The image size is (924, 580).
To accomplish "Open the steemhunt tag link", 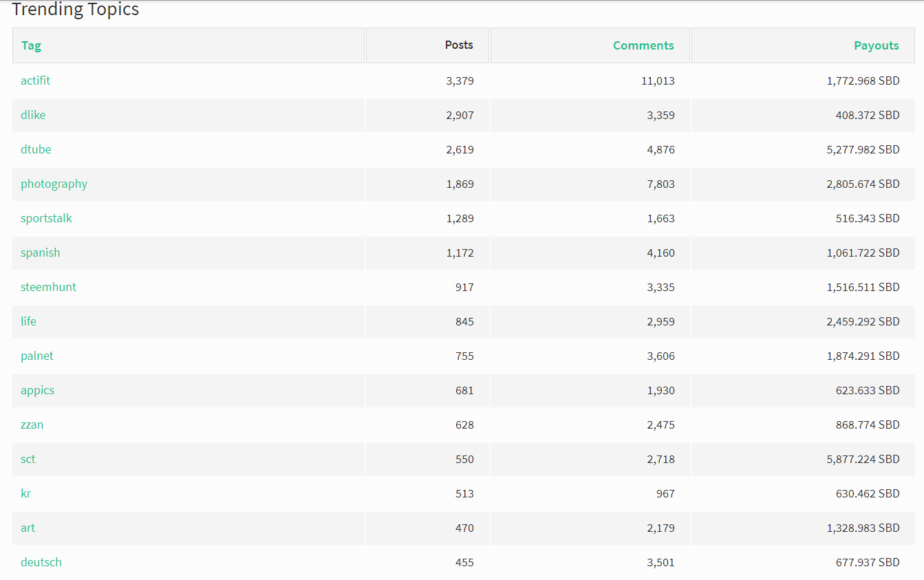I will 48,287.
